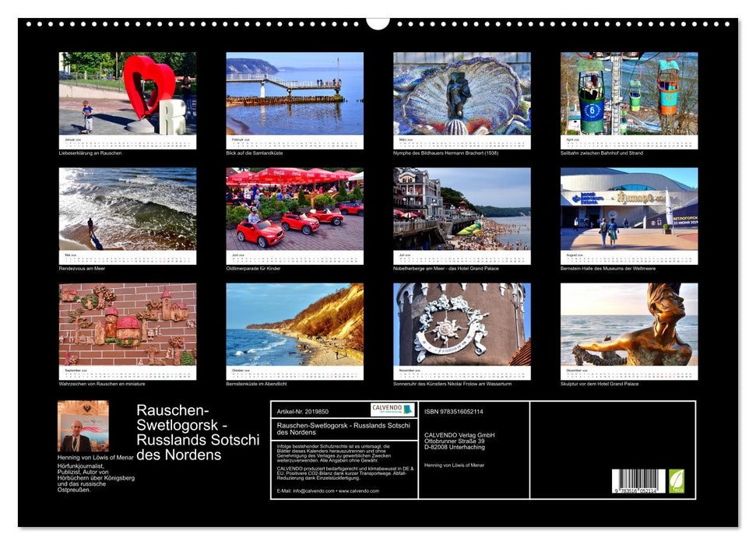
Task: Select the caption 'Rendezvous am Meer'
Action: [x=80, y=269]
